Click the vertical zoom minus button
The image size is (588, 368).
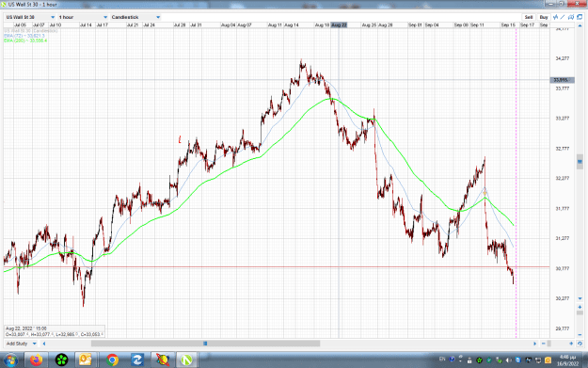(580, 334)
